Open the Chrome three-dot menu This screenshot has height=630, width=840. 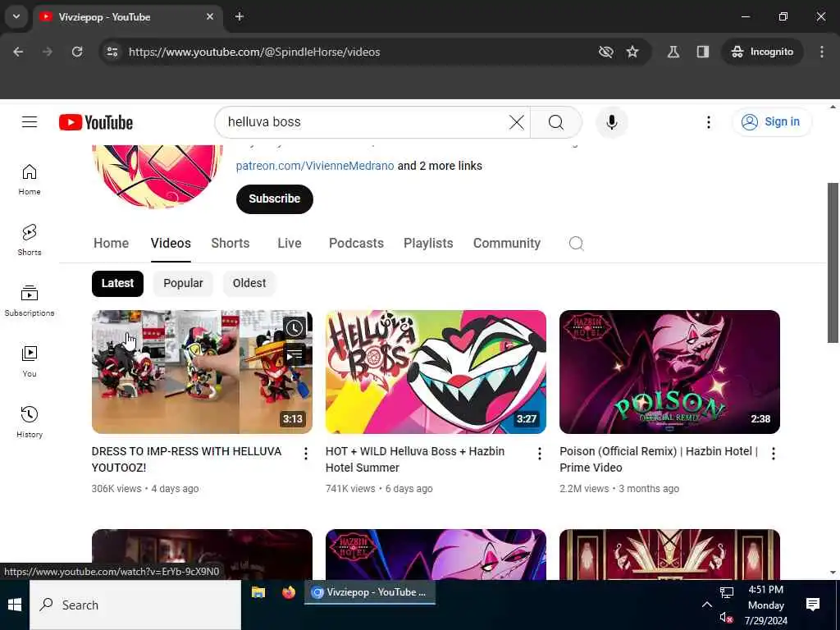tap(822, 52)
